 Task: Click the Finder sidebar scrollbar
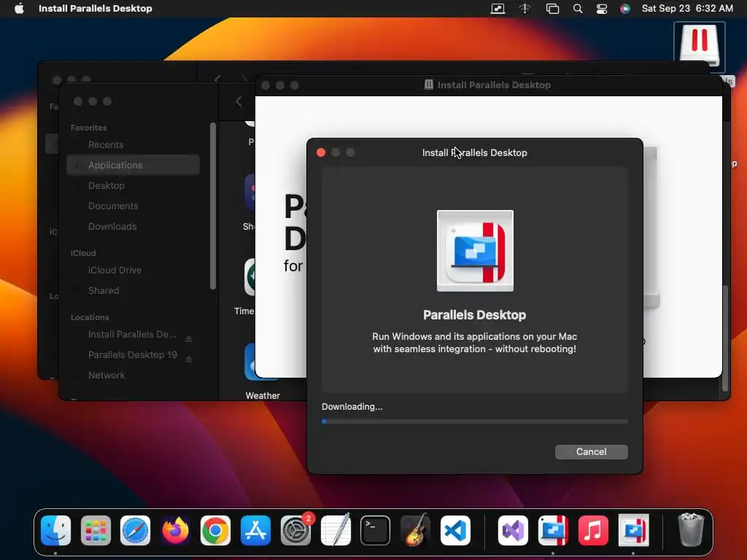coord(213,206)
